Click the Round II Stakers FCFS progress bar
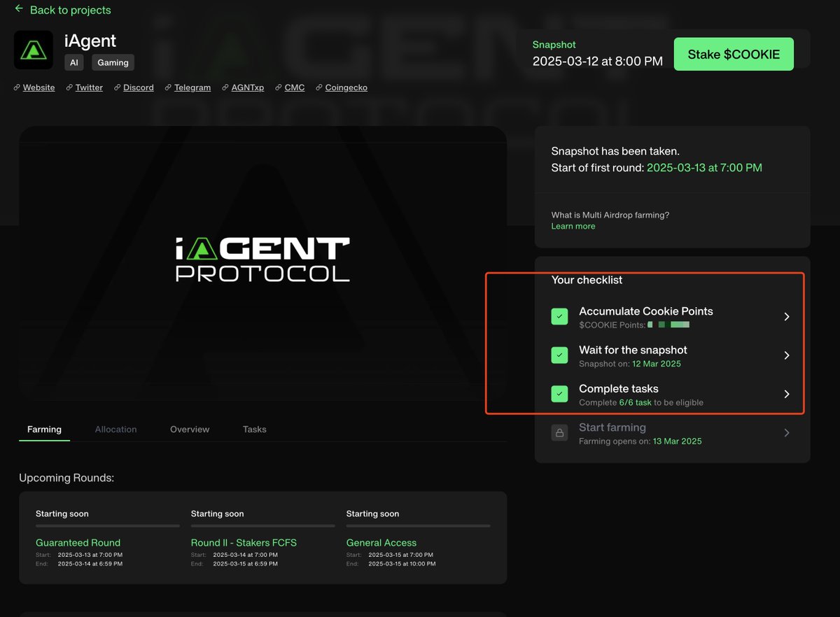Viewport: 840px width, 617px height. pos(262,525)
